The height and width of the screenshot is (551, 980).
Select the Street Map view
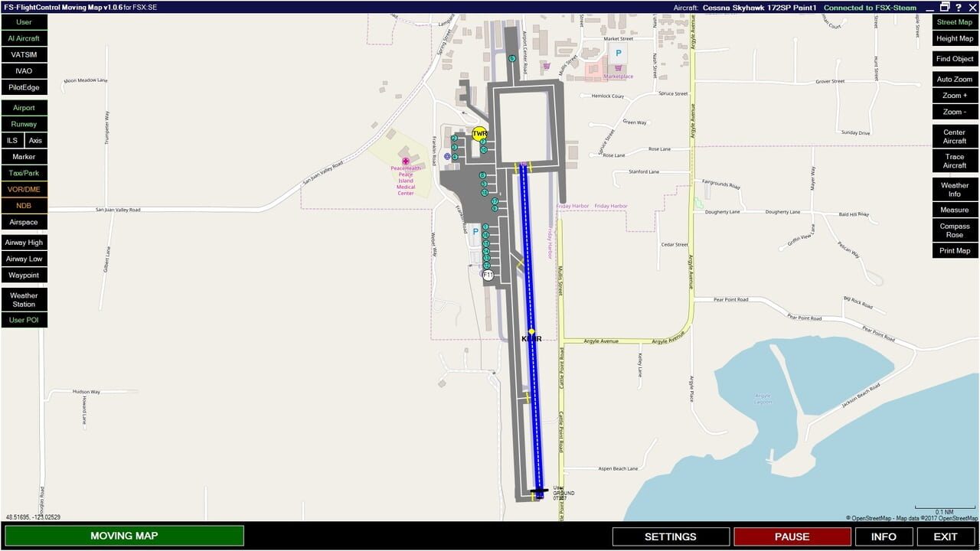[x=954, y=21]
